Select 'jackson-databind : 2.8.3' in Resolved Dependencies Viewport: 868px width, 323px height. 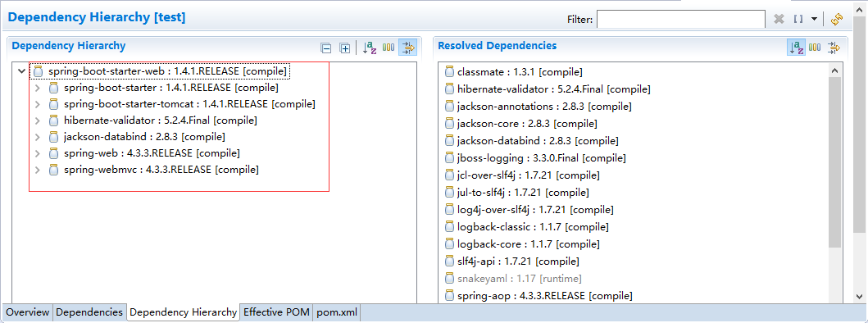[x=538, y=141]
